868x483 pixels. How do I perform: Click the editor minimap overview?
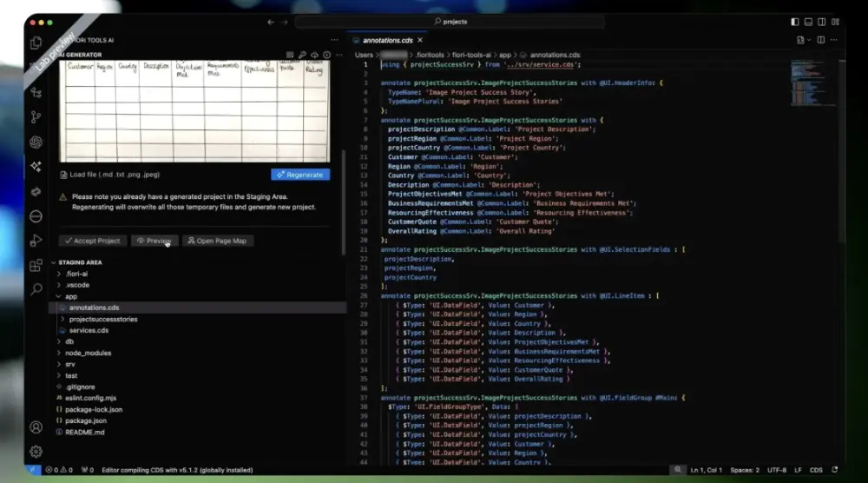[x=812, y=78]
